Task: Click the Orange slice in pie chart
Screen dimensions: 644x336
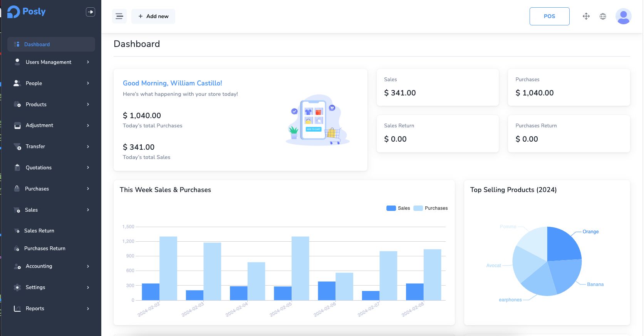Action: pyautogui.click(x=562, y=245)
